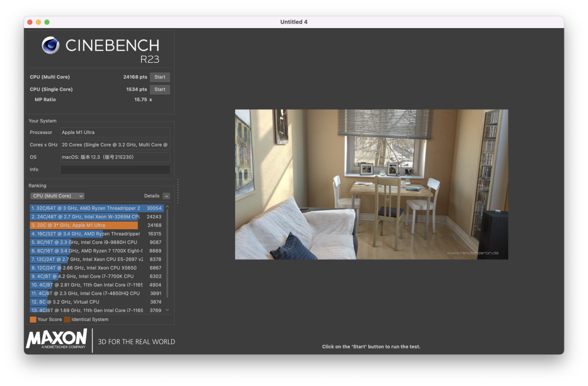The image size is (588, 386).
Task: Toggle the Details dropdown arrow
Action: click(166, 196)
